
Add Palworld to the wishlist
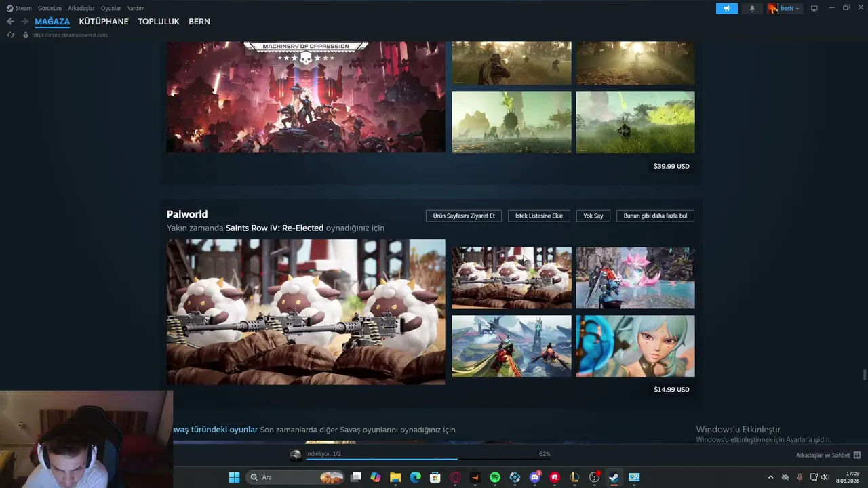539,216
